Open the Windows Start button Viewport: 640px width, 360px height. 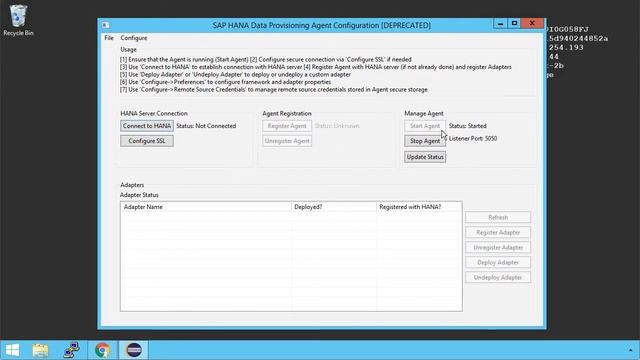[x=12, y=350]
